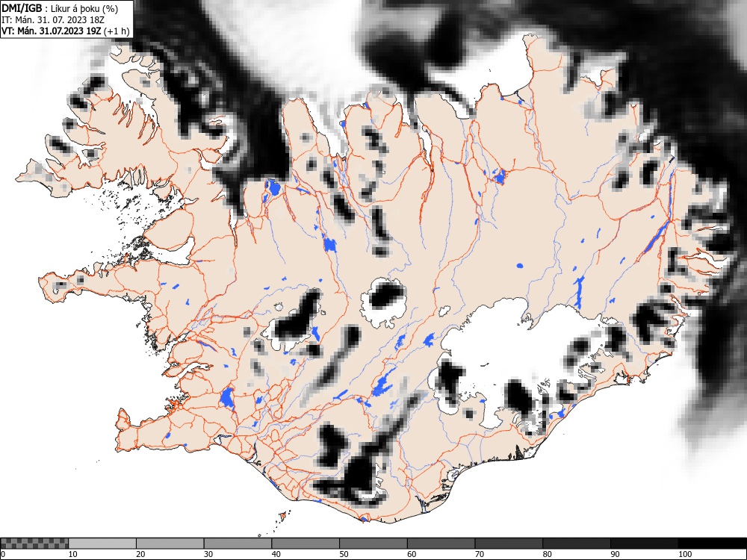Click the 'VT: Mán. 31.07.2023 19Z (+1 h)' line

point(65,31)
